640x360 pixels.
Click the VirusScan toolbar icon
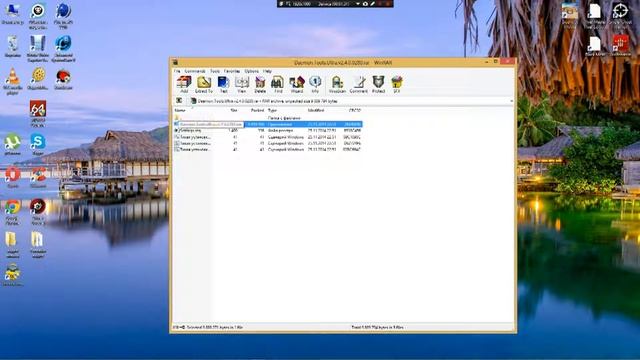(337, 84)
